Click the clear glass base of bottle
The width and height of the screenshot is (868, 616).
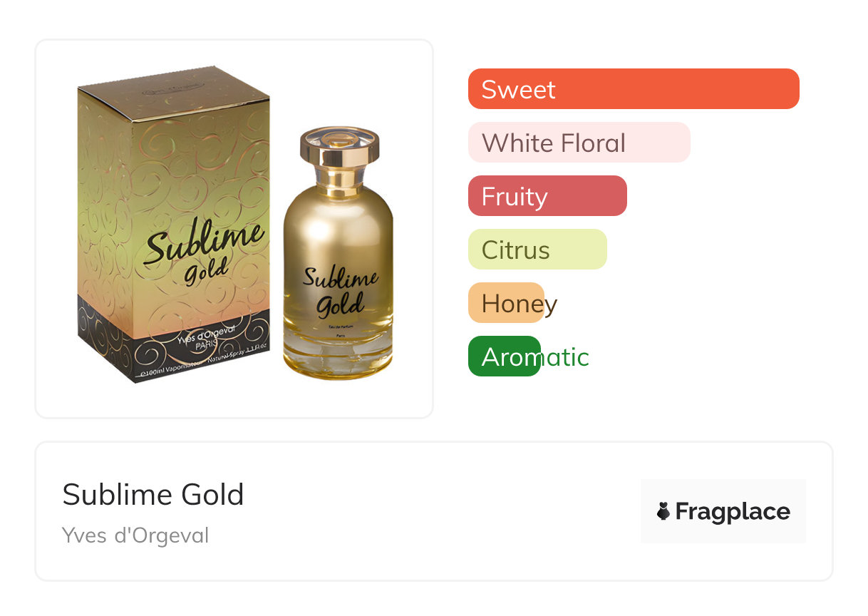338,355
